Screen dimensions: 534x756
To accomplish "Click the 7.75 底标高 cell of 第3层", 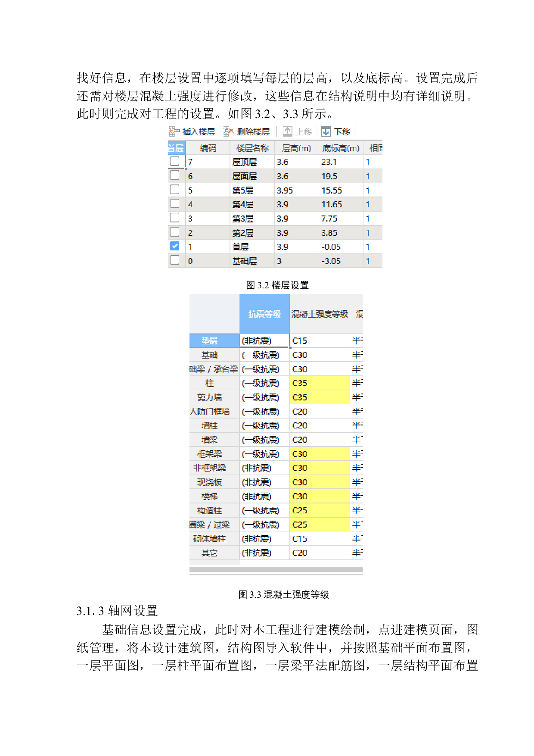I will click(x=341, y=219).
